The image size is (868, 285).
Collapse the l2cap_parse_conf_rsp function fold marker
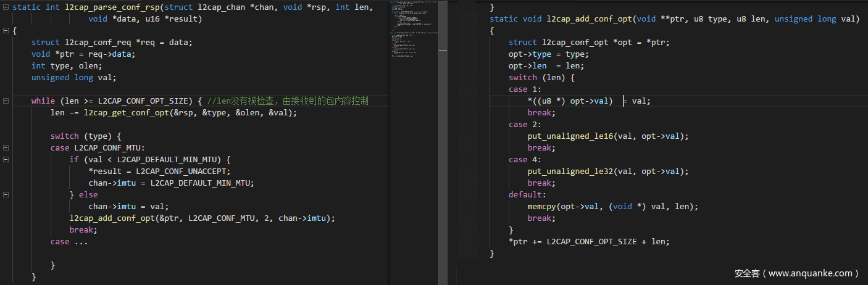pyautogui.click(x=6, y=7)
